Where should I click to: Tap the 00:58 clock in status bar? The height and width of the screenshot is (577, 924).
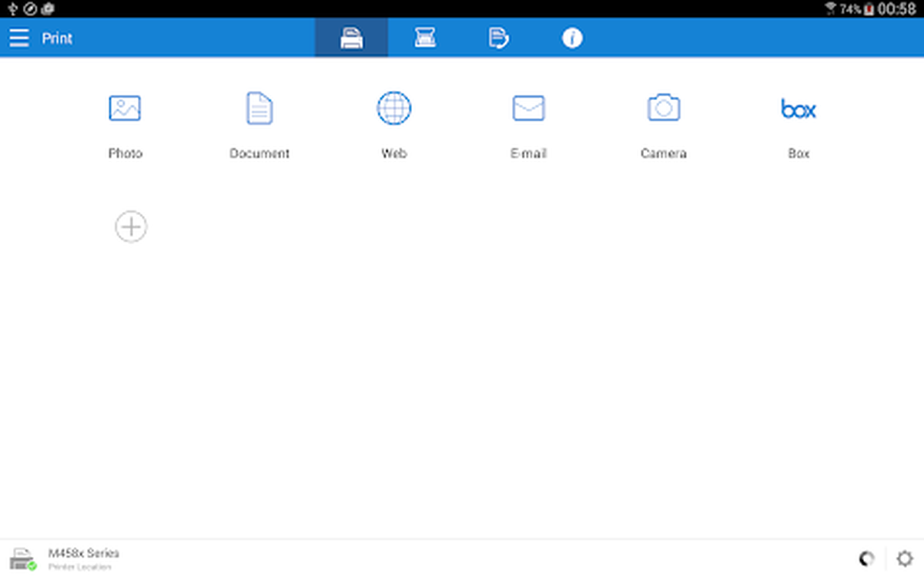pos(897,9)
